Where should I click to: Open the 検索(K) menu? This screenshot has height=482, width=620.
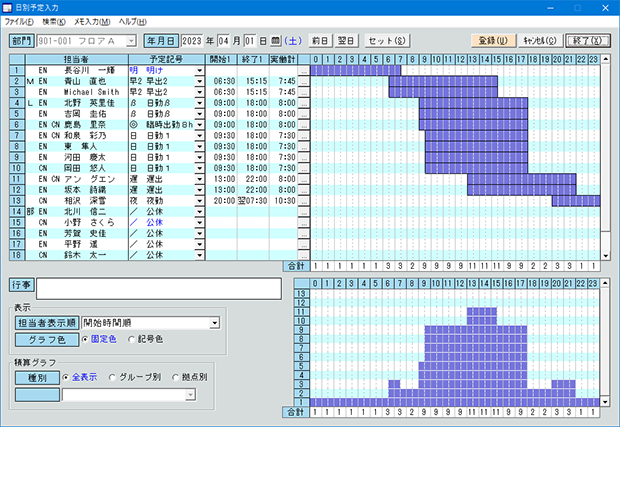tap(54, 22)
